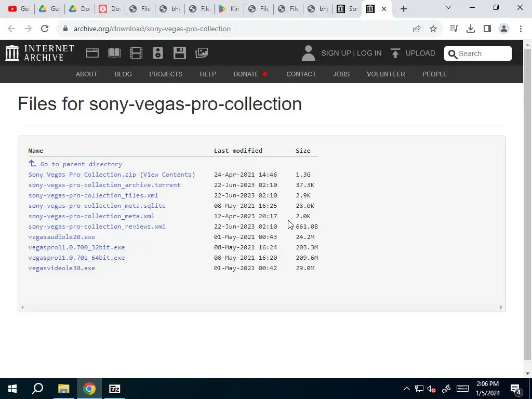Open File Explorer from the taskbar
532x399 pixels.
click(x=63, y=389)
